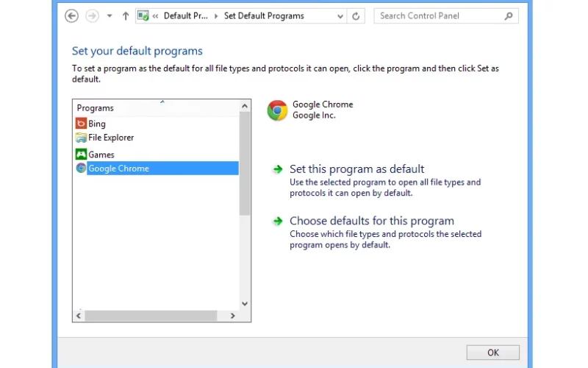Image resolution: width=588 pixels, height=368 pixels.
Task: Click the green arrow beside Choose defaults
Action: 278,222
